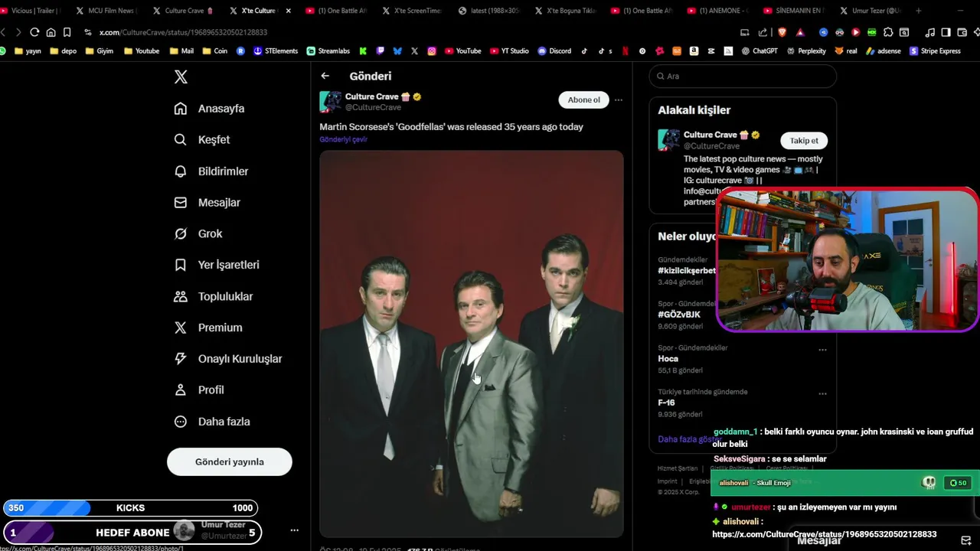Click the Brave shields icon
This screenshot has width=980, height=551.
point(782,32)
